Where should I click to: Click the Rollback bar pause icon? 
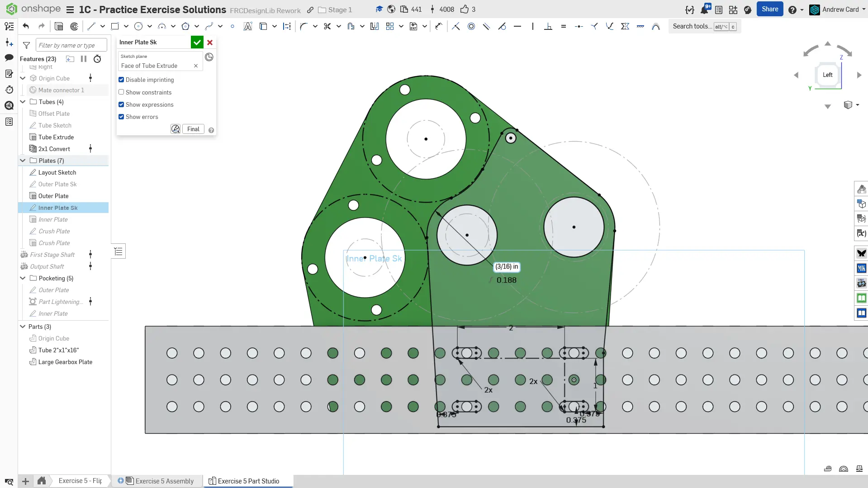click(x=84, y=59)
